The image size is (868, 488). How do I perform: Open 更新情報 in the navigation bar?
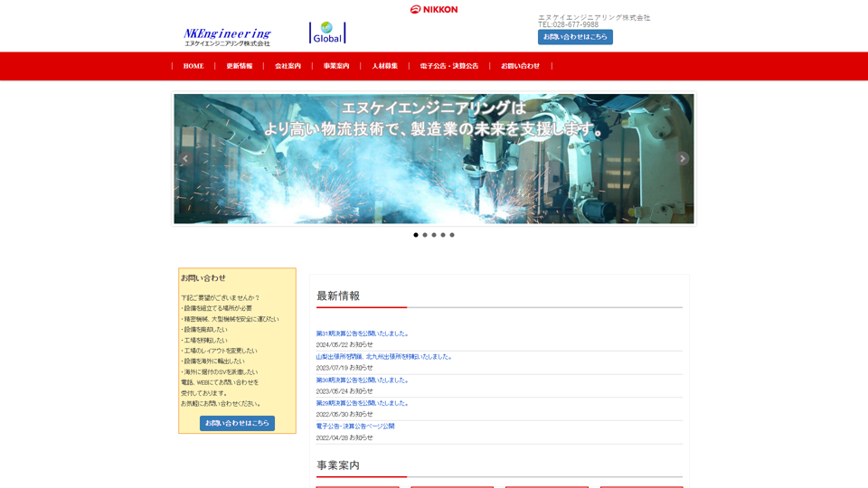pos(240,66)
